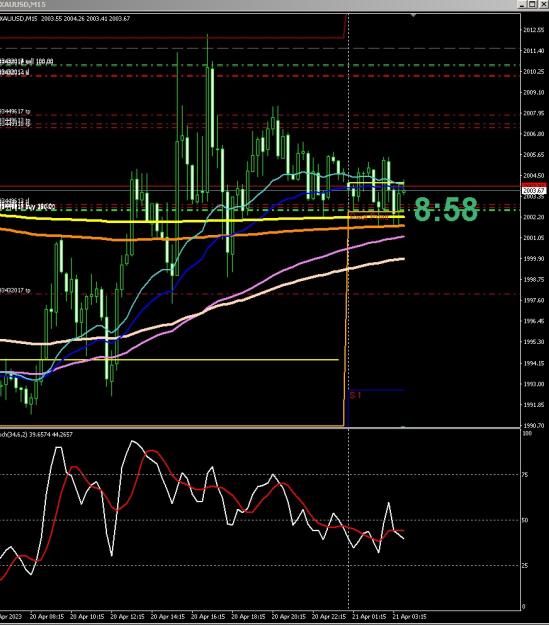This screenshot has height=625, width=549.
Task: Click the 2005.65 price scale label
Action: click(x=534, y=155)
